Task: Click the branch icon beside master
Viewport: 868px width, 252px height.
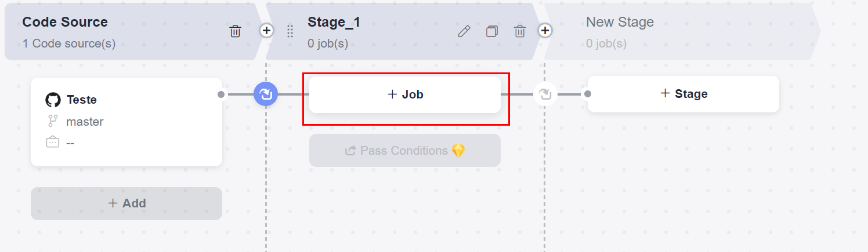Action: [53, 121]
